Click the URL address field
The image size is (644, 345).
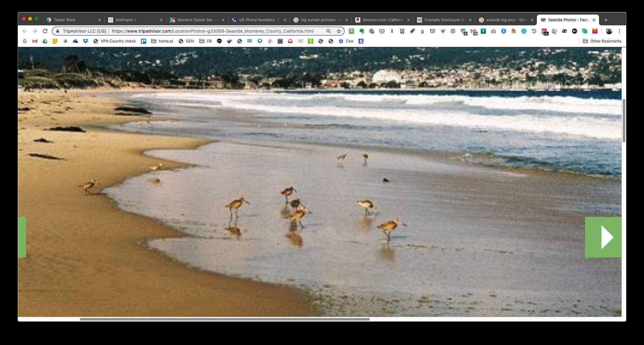pos(212,31)
